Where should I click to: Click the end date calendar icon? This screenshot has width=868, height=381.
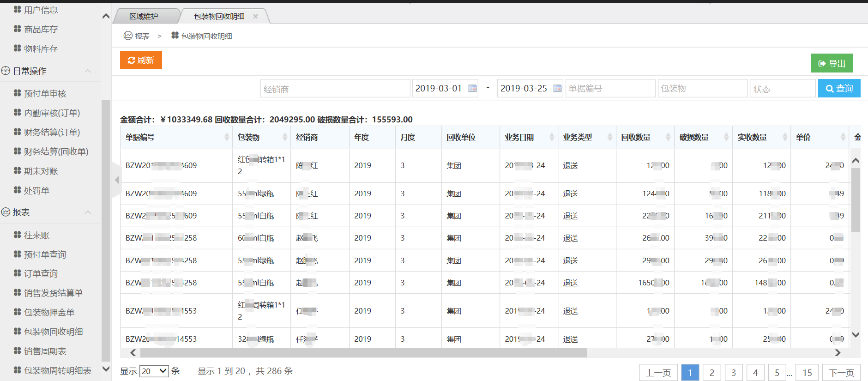(557, 88)
